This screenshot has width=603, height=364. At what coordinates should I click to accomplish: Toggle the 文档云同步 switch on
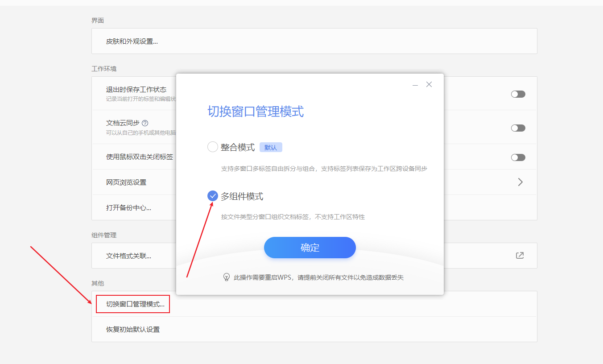pyautogui.click(x=518, y=128)
